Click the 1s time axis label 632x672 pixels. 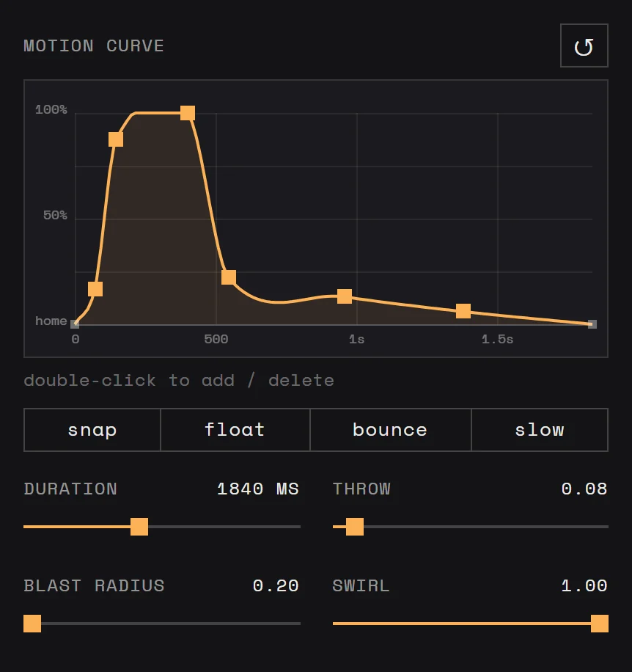click(x=356, y=340)
